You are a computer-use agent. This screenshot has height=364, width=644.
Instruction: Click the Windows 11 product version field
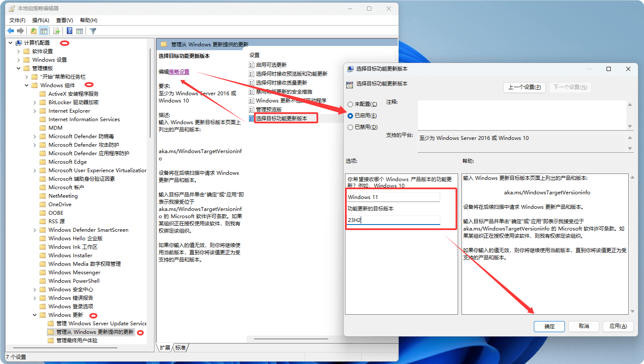coord(393,197)
